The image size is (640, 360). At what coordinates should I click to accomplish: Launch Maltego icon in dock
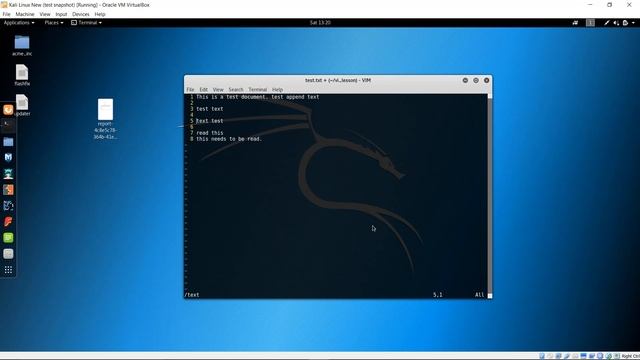(x=8, y=206)
